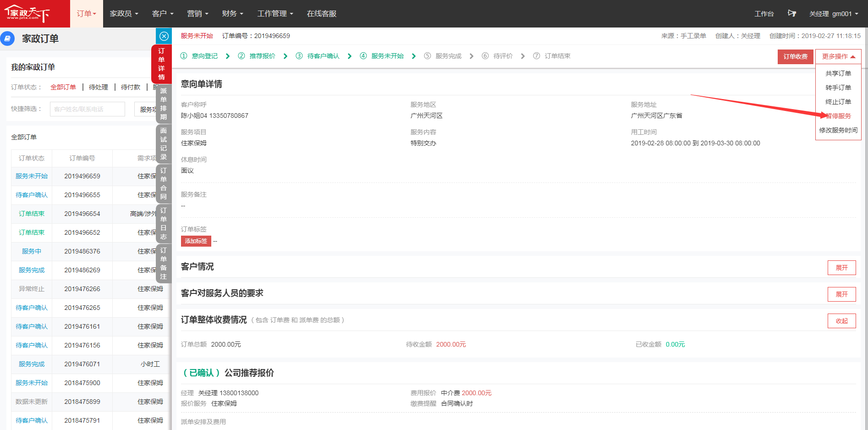The width and height of the screenshot is (868, 430).
Task: Select 共享订单 from the menu
Action: point(838,73)
